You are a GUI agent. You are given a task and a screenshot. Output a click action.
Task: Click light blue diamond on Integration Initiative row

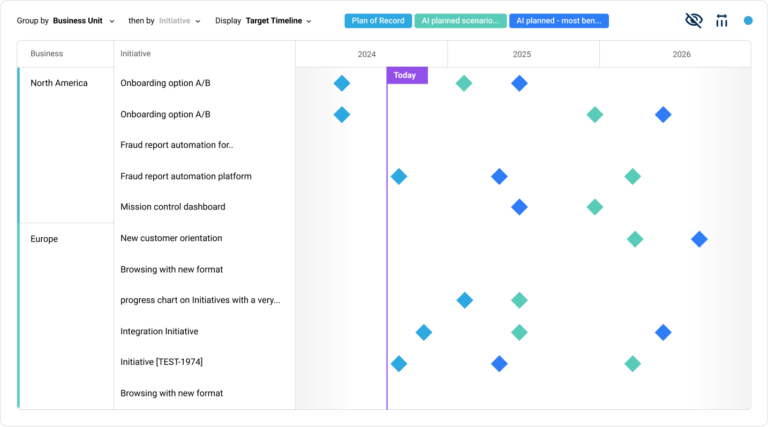coord(424,332)
